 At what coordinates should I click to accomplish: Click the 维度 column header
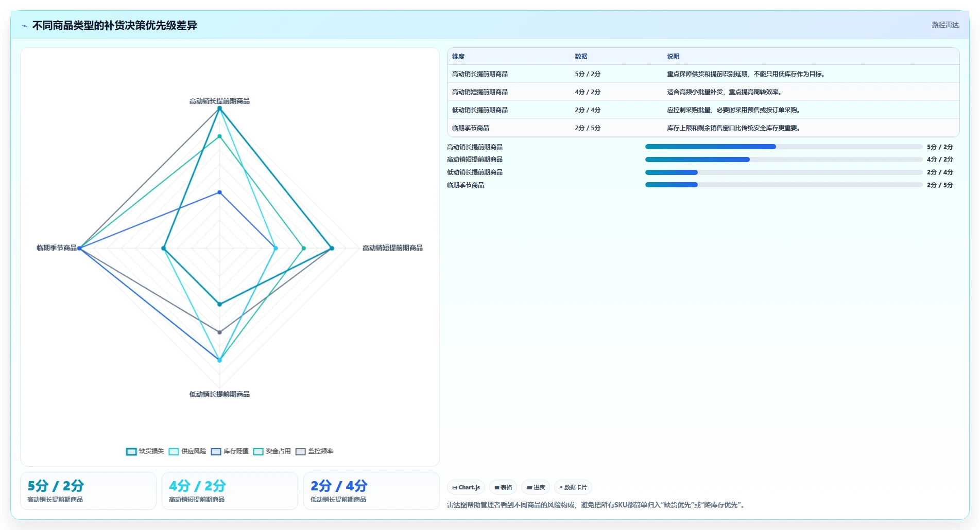click(x=458, y=57)
